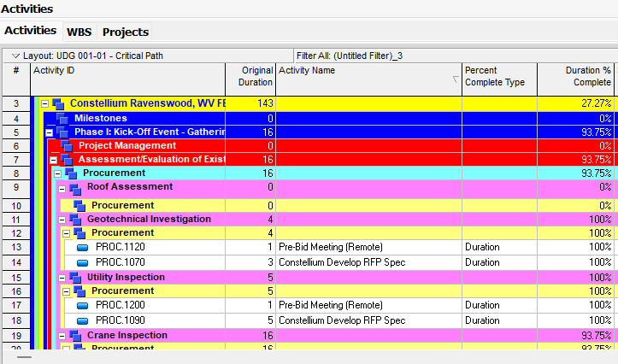
Task: Switch to the WBS tab
Action: (79, 32)
